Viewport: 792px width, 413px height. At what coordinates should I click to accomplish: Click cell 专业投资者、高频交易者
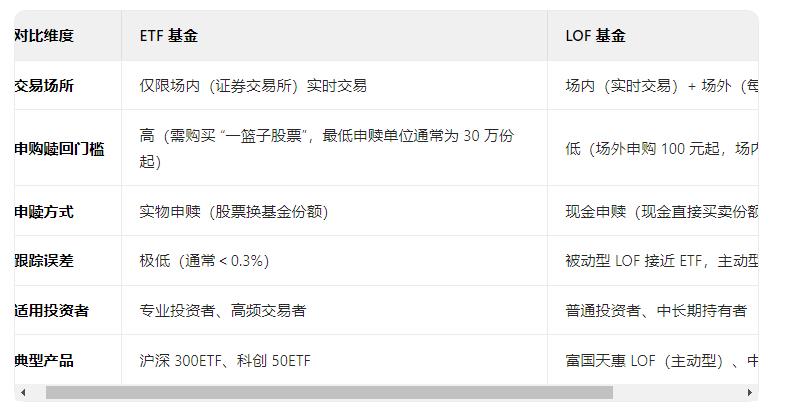pyautogui.click(x=334, y=310)
